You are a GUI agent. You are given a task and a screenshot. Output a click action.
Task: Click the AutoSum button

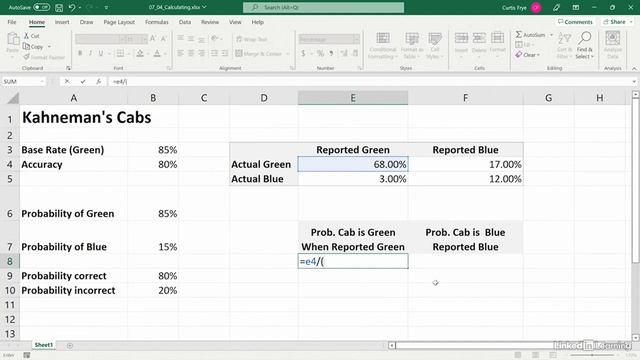(531, 35)
